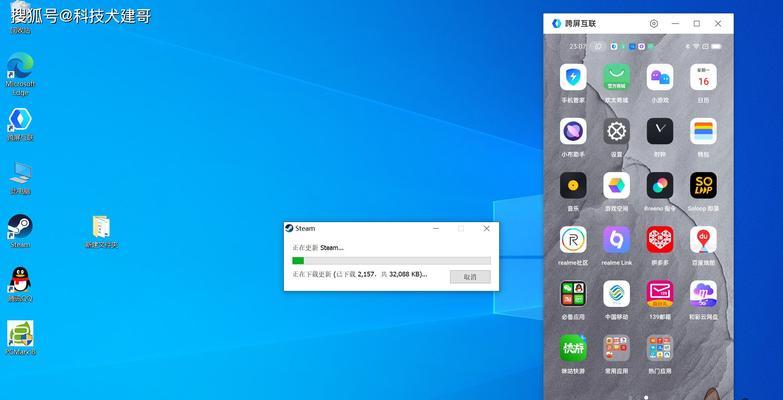Open the calendar app showing 16
This screenshot has height=400, width=783.
click(x=703, y=77)
